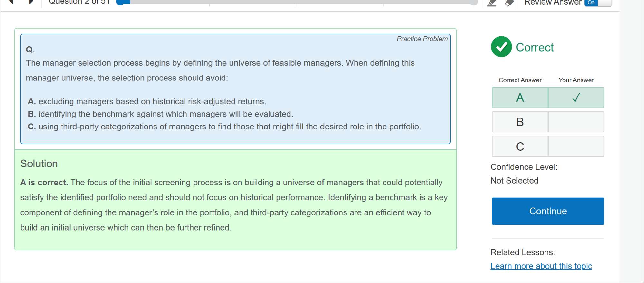This screenshot has width=644, height=283.
Task: Go to the next question arrow
Action: click(x=31, y=2)
